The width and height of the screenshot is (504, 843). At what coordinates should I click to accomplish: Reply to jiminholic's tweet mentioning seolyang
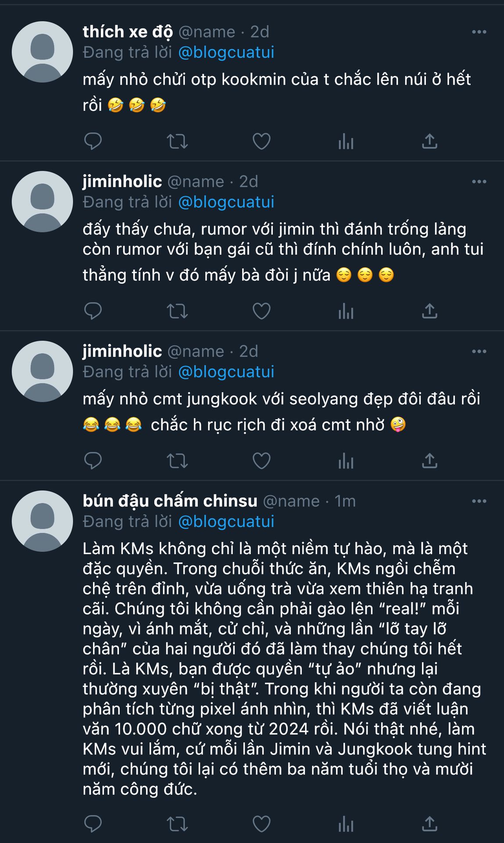pyautogui.click(x=93, y=461)
